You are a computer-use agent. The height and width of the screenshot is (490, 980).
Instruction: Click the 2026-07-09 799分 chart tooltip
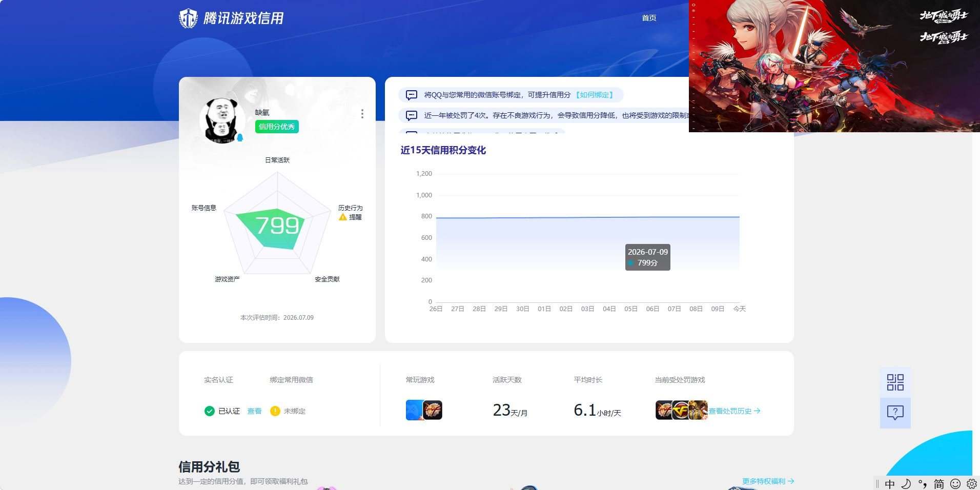[648, 257]
